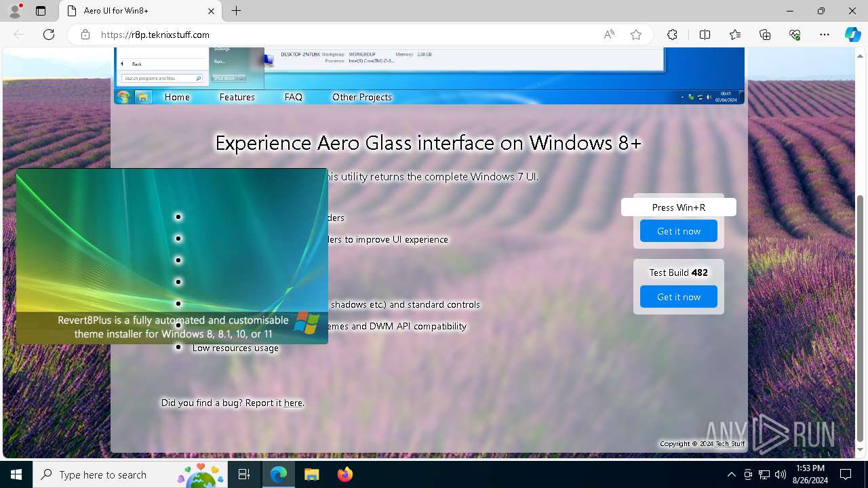This screenshot has height=488, width=868.
Task: Open the FAQ page
Action: [x=294, y=97]
